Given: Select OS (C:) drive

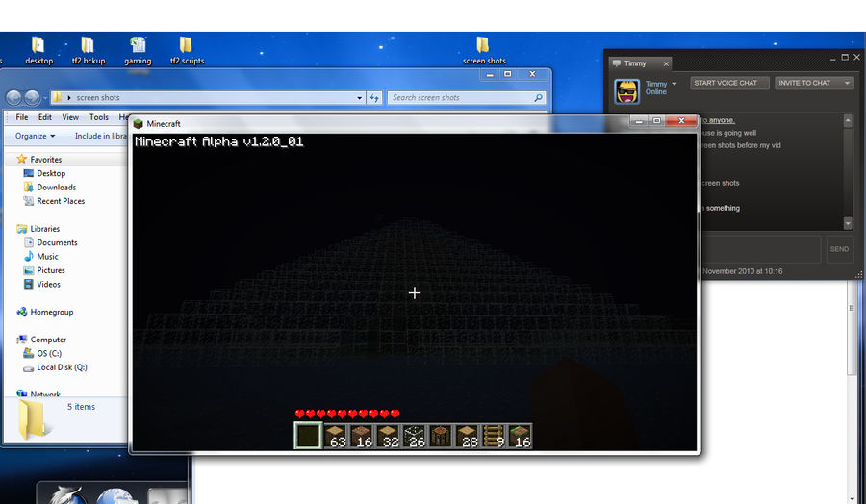Looking at the screenshot, I should [x=49, y=353].
